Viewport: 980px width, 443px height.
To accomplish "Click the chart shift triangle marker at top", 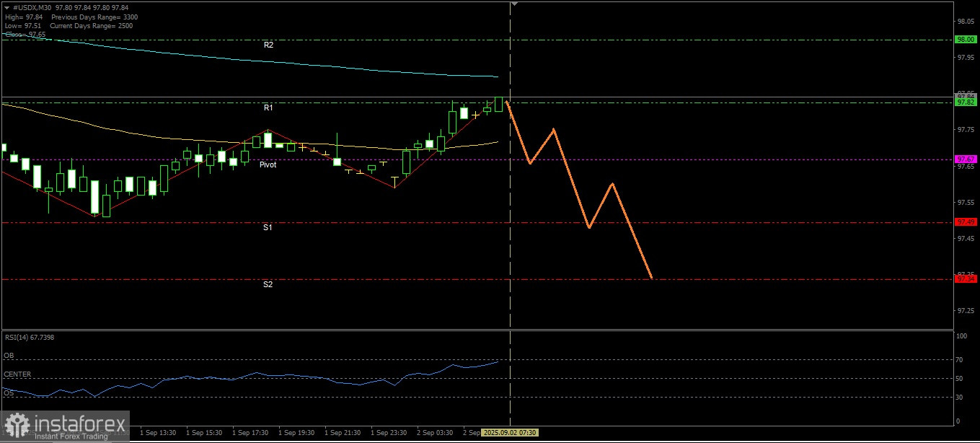I will [x=514, y=4].
